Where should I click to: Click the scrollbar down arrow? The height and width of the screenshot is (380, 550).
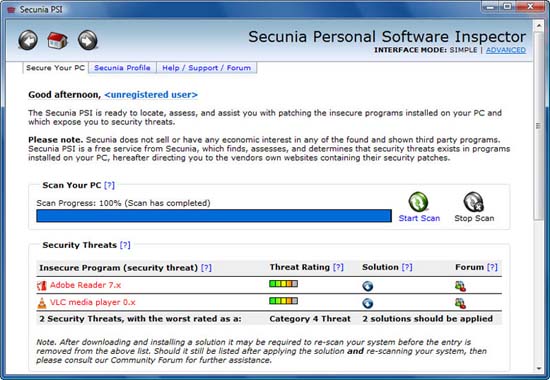coord(538,368)
